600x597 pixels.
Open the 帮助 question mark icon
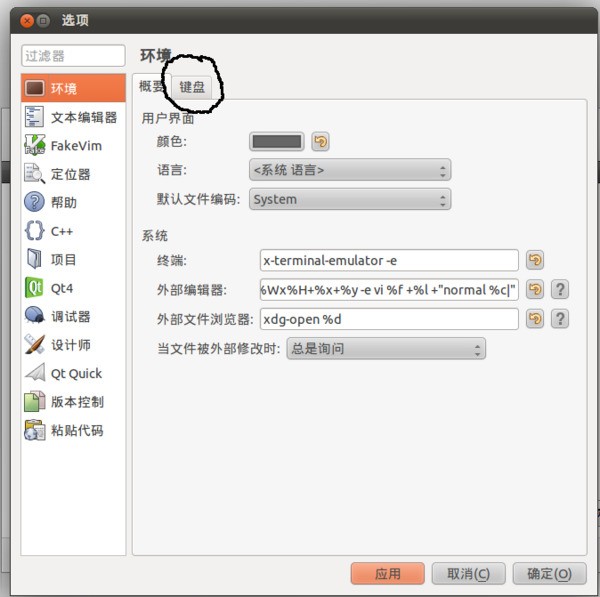click(34, 202)
